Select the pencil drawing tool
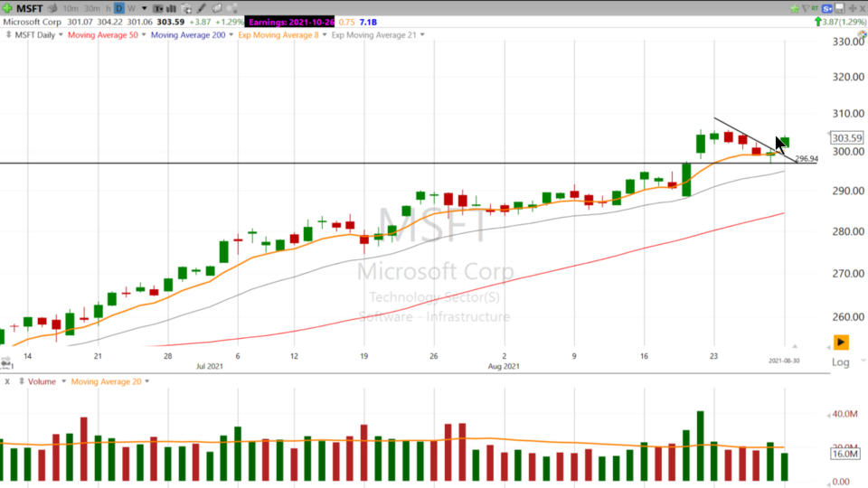This screenshot has height=488, width=868. click(x=202, y=8)
